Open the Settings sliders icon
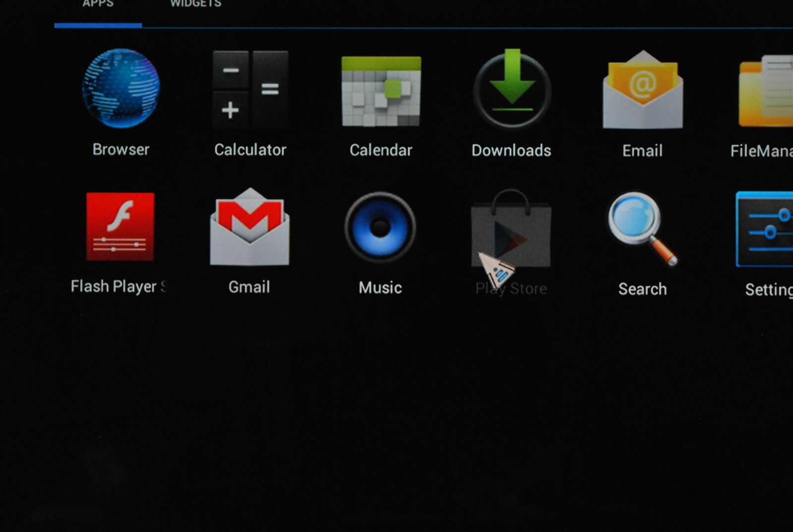This screenshot has height=532, width=793. (765, 229)
